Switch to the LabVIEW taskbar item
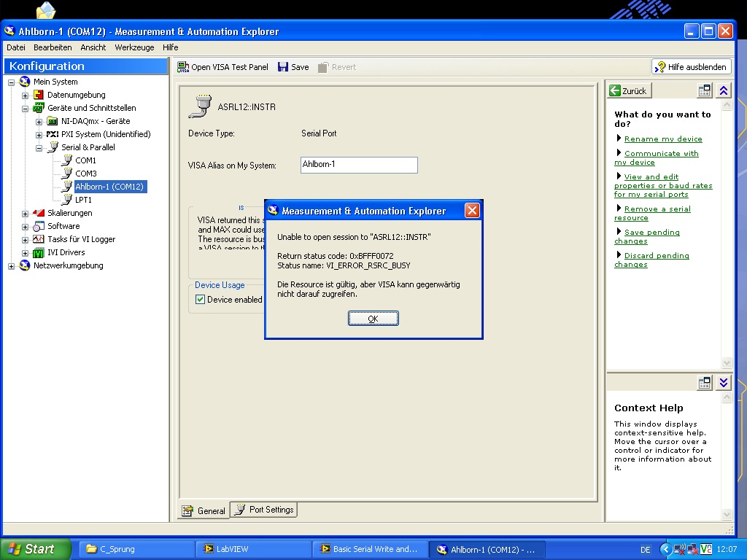The image size is (747, 560). pyautogui.click(x=253, y=550)
